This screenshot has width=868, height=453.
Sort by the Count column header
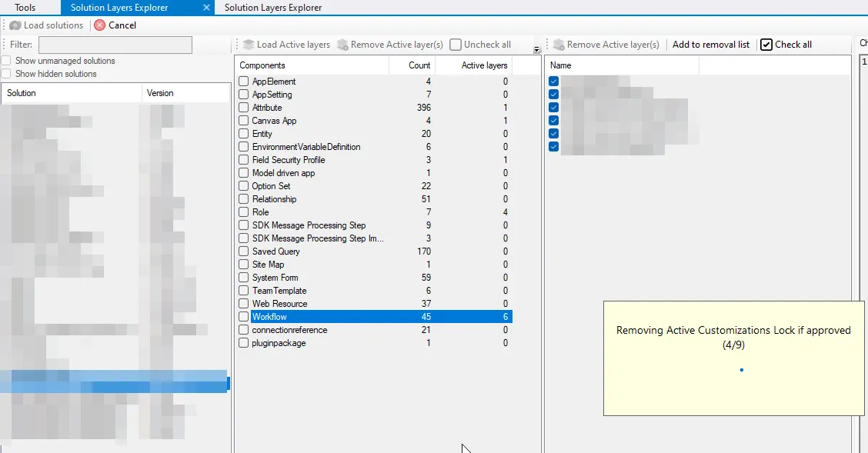[412, 65]
